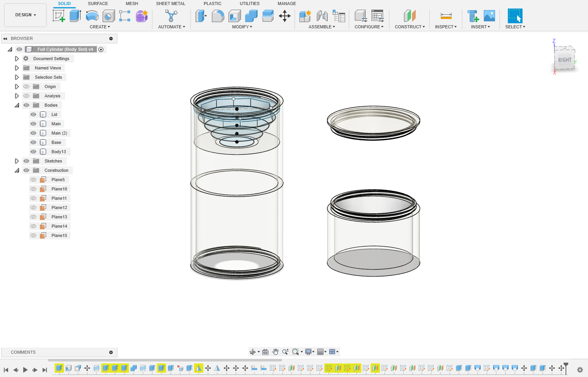Expand the Named Views folder
588x377 pixels.
17,68
